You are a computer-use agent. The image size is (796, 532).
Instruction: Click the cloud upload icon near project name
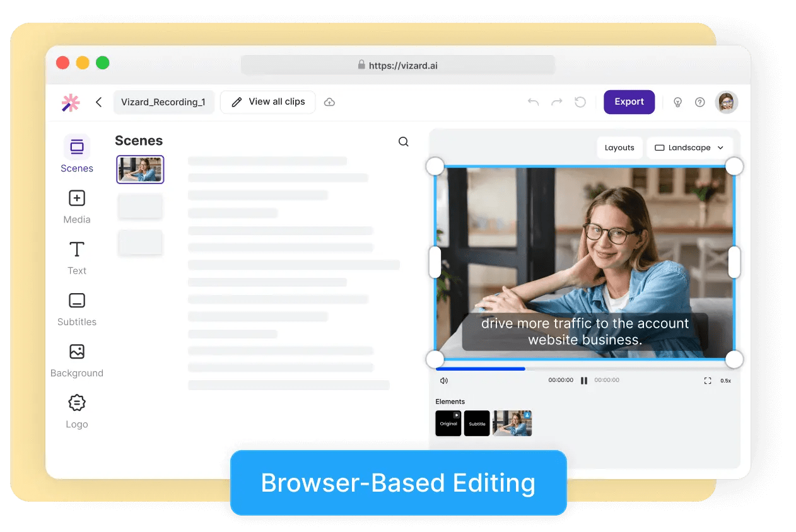329,101
